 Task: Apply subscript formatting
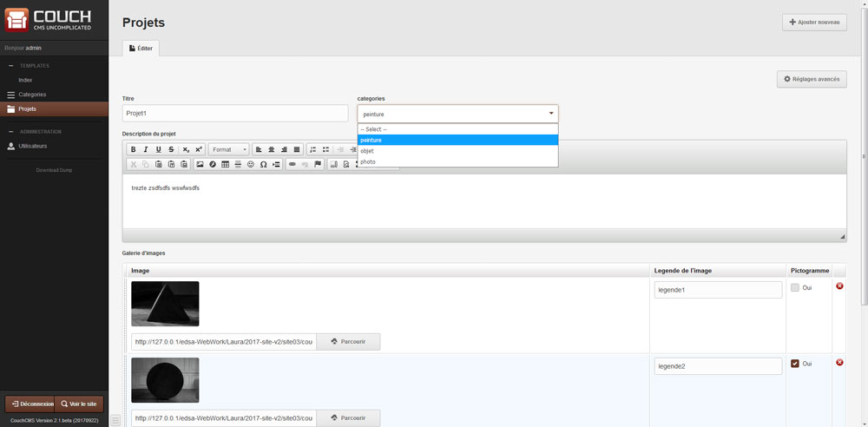[186, 149]
